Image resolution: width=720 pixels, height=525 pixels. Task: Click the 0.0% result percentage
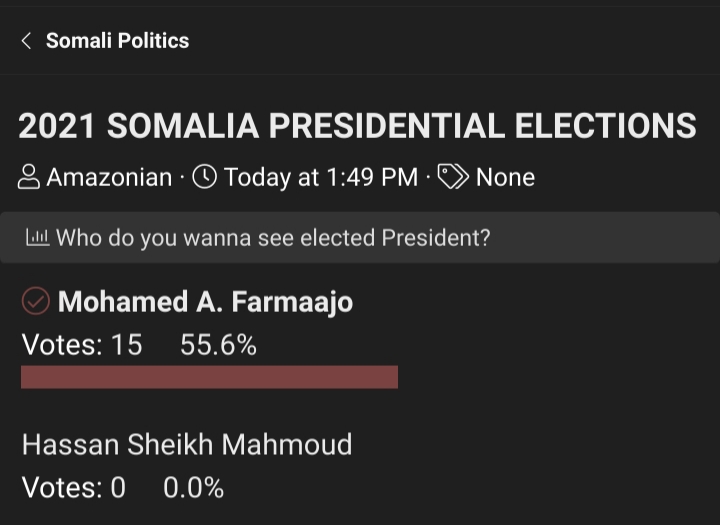(x=193, y=487)
